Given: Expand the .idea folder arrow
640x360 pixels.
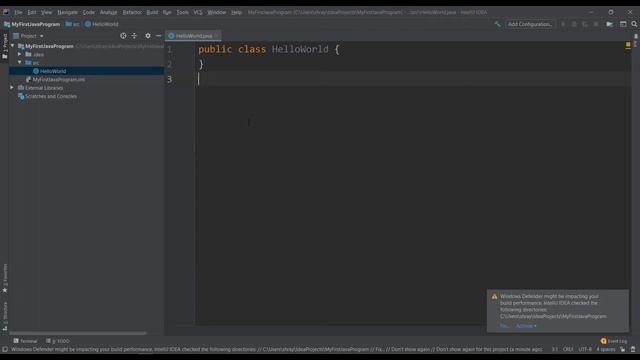Looking at the screenshot, I should click(x=20, y=54).
